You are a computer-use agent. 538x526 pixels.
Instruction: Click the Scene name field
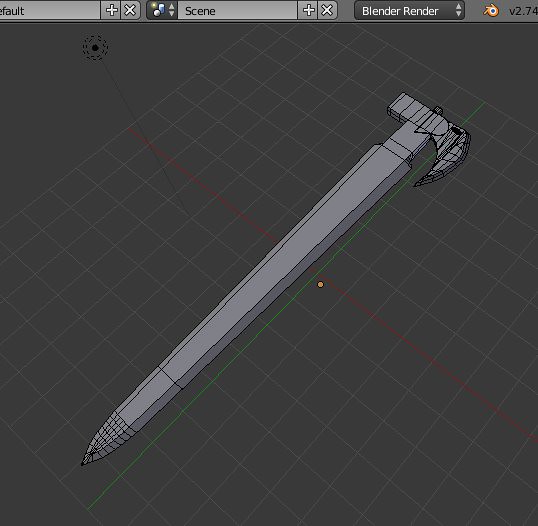click(237, 11)
